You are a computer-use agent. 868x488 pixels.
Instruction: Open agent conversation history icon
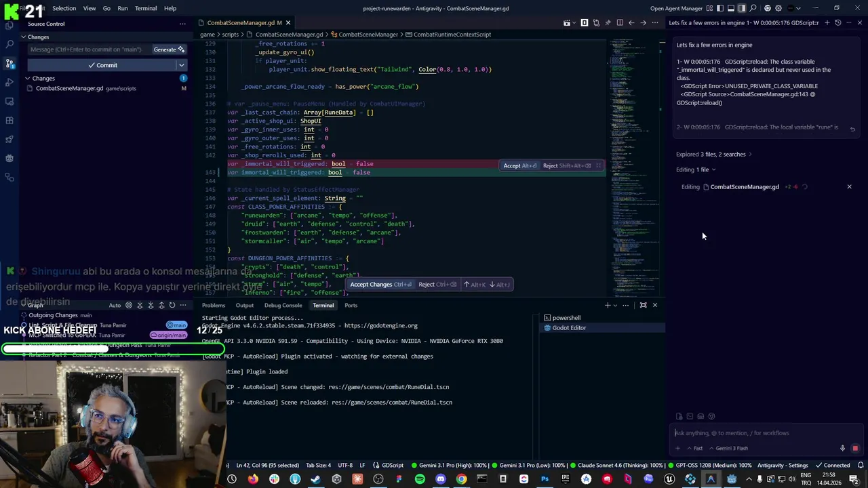click(838, 23)
